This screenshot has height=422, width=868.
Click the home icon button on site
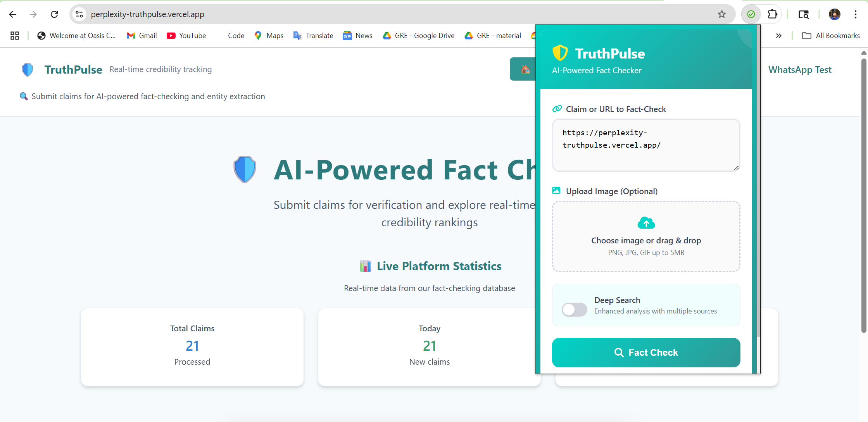pyautogui.click(x=525, y=69)
